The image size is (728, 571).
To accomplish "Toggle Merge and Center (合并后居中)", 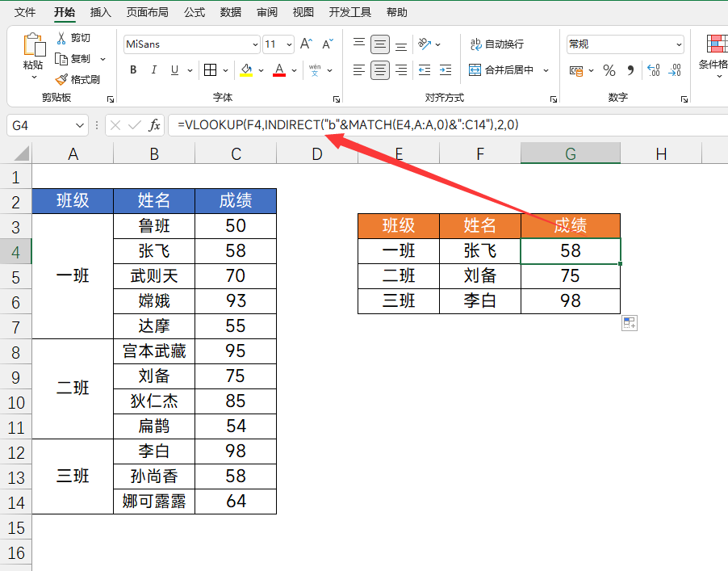I will 501,70.
